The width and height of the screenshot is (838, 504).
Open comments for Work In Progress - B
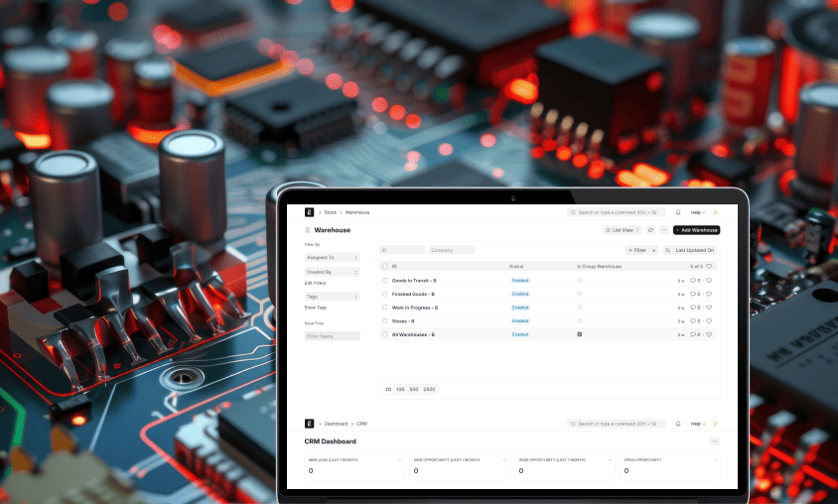pos(695,308)
